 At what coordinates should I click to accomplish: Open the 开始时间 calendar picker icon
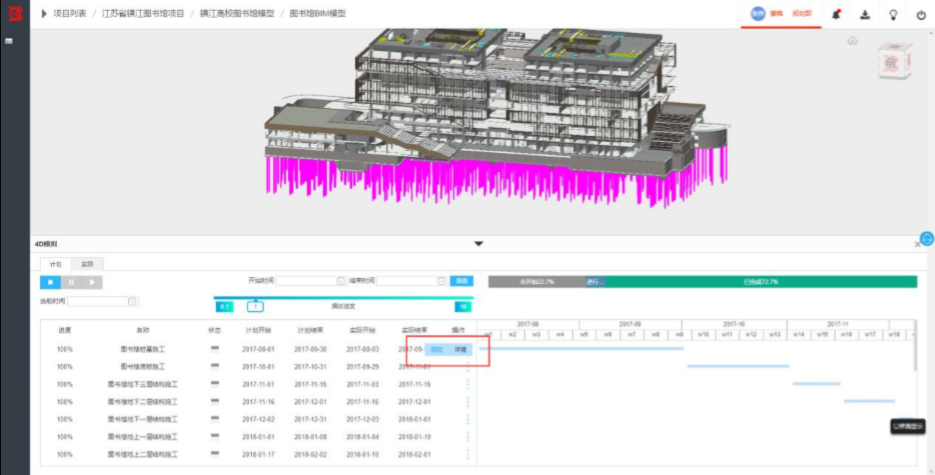pos(341,281)
